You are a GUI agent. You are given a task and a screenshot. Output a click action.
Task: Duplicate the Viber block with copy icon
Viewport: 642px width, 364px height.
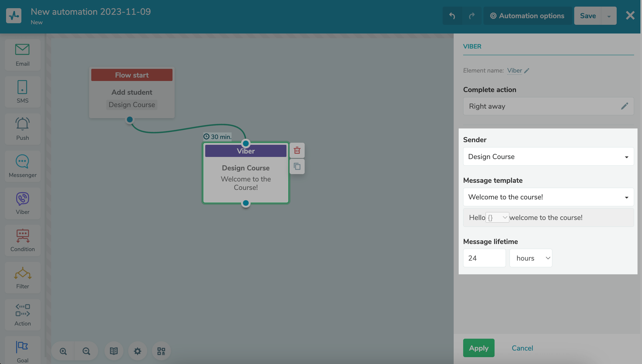click(x=297, y=166)
